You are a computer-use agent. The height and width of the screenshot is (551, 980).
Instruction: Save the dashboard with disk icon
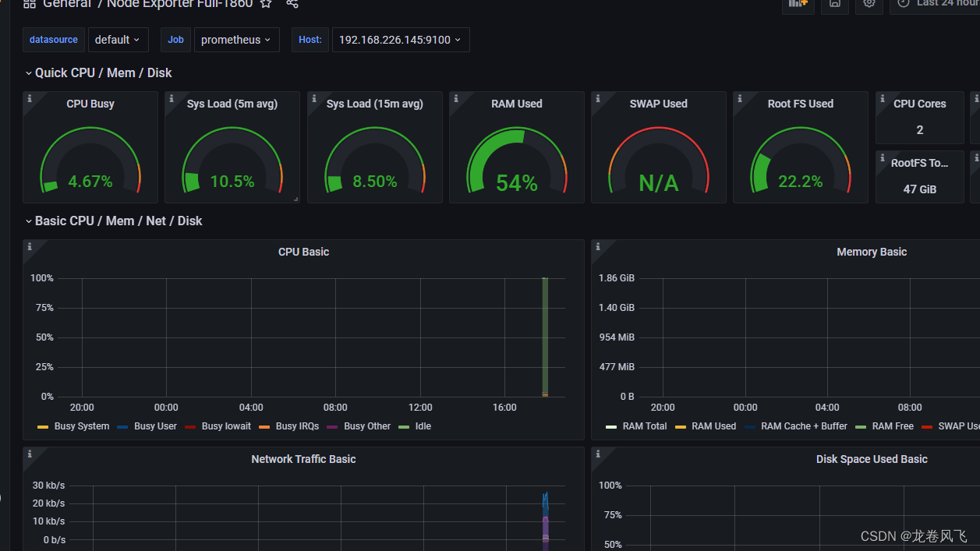coord(835,4)
